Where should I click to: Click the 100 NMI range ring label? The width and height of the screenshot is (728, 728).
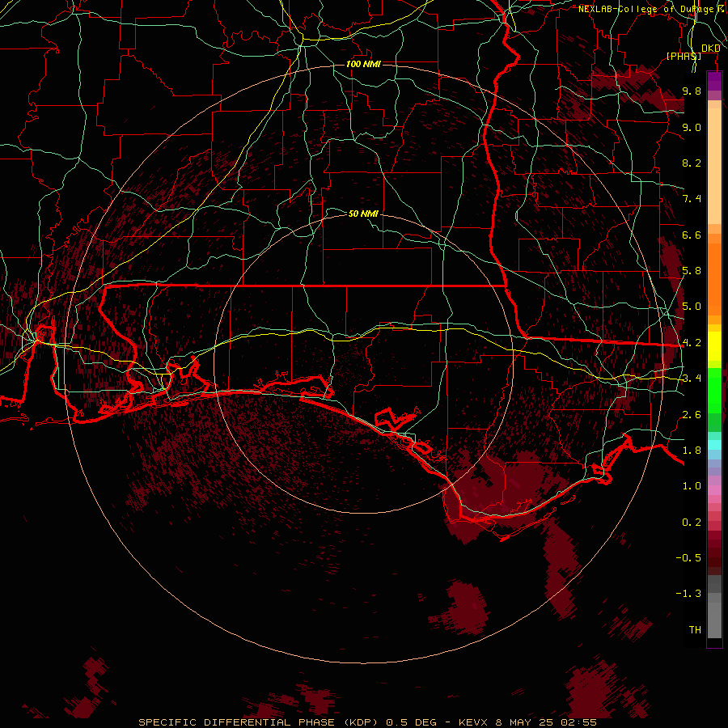(x=363, y=64)
